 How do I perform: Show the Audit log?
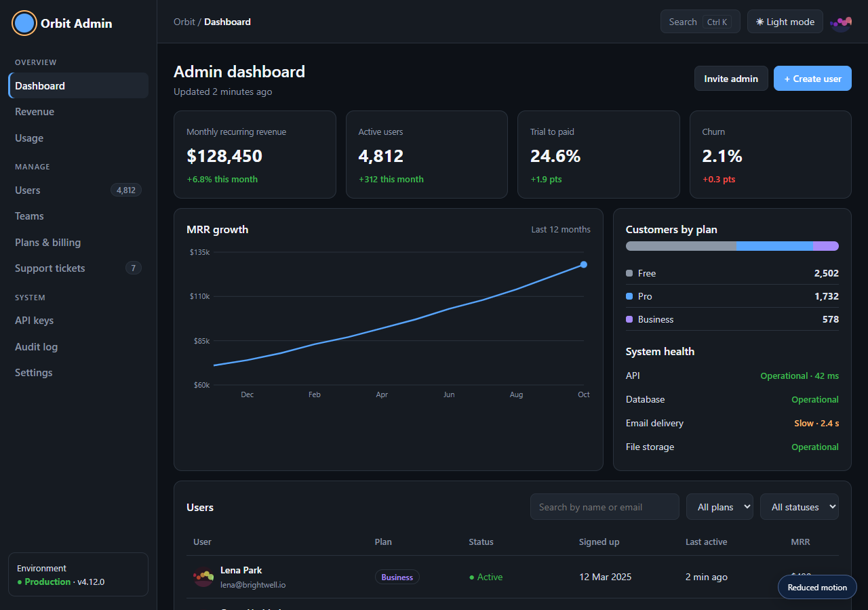(79, 347)
